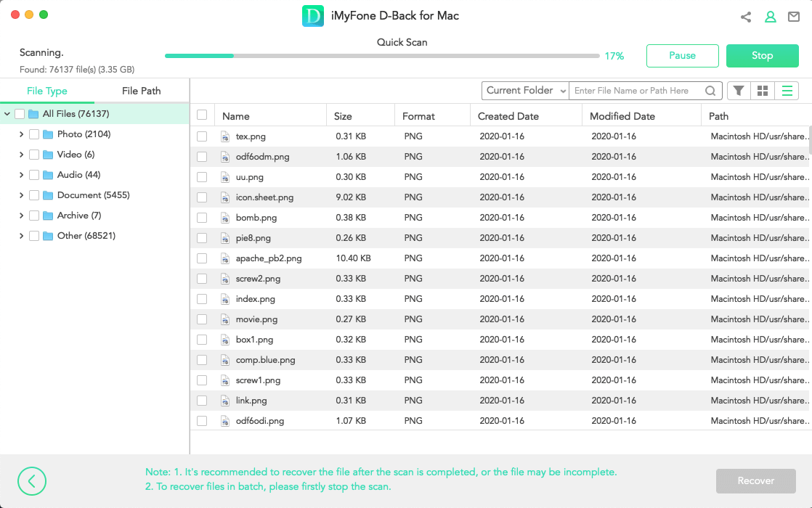Click the scan progress bar
Viewport: 812px width, 508px height.
pyautogui.click(x=382, y=56)
